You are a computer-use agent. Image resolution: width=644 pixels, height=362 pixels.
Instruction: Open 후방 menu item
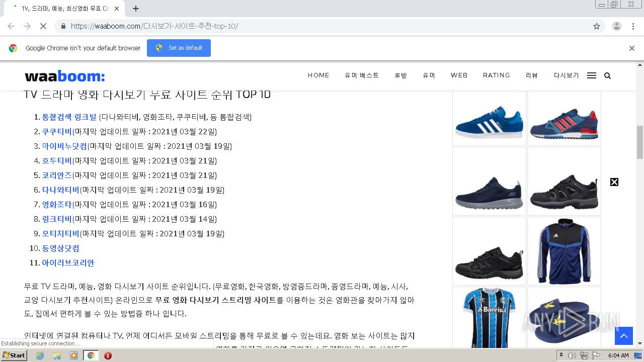point(400,75)
